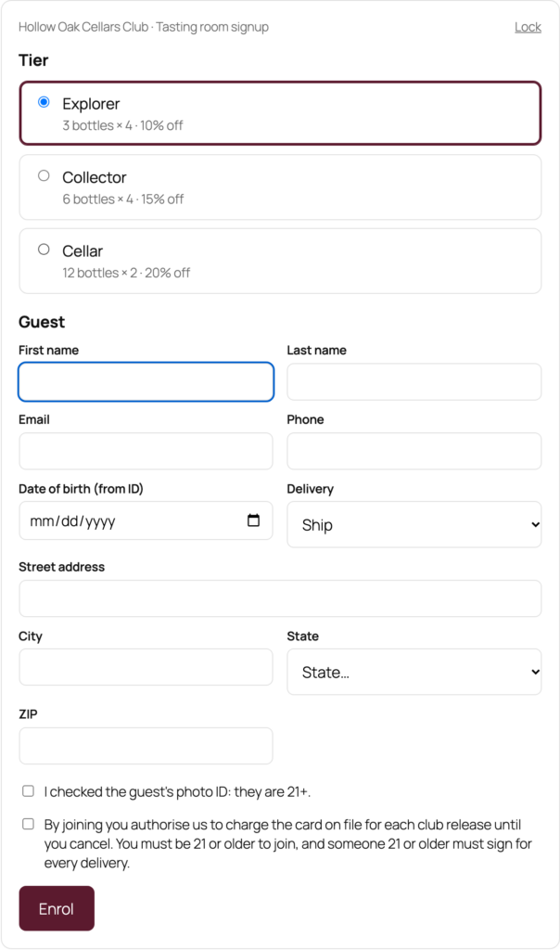
Task: Pick the Cellar tier radio button
Action: [x=44, y=249]
